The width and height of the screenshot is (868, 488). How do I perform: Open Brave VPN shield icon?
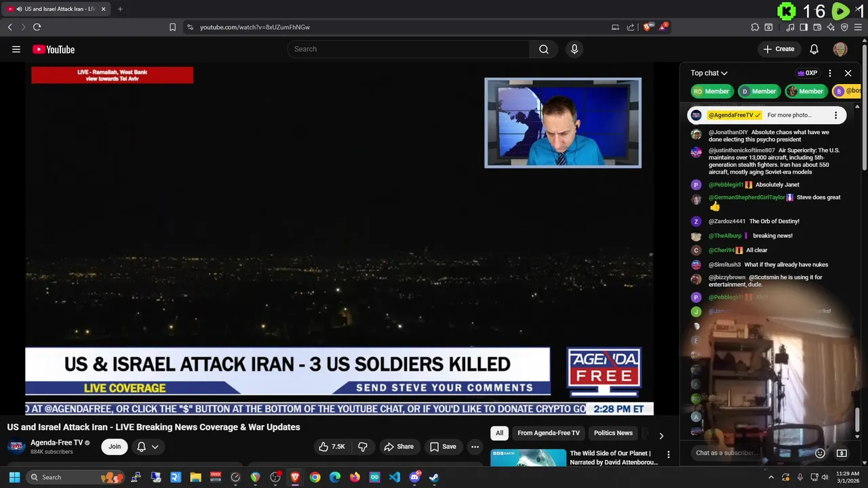pos(844,27)
